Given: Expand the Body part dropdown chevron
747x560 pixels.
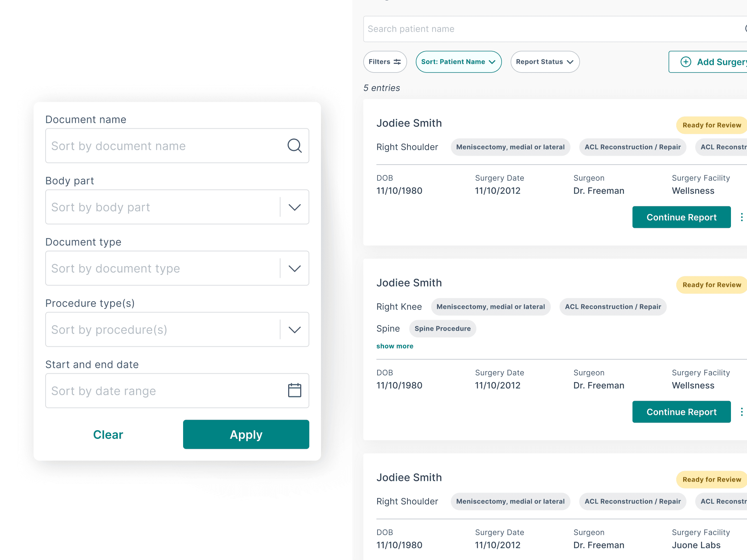Looking at the screenshot, I should pos(294,207).
